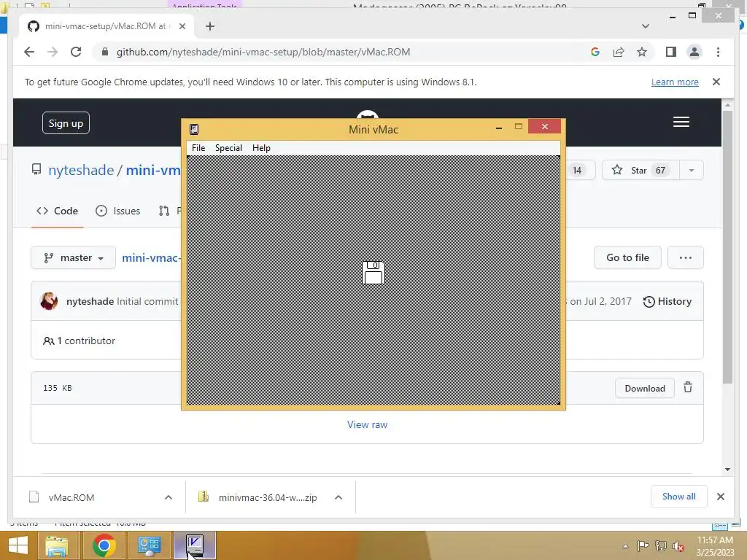Image resolution: width=747 pixels, height=560 pixels.
Task: Click Show all downloads
Action: [678, 497]
